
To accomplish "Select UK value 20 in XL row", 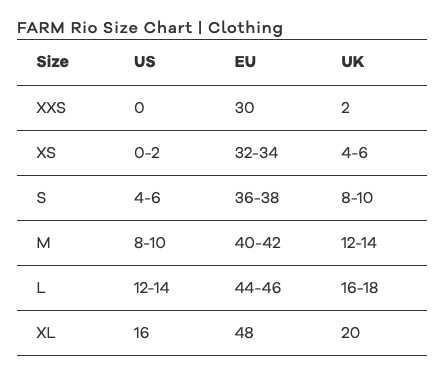I will [350, 333].
